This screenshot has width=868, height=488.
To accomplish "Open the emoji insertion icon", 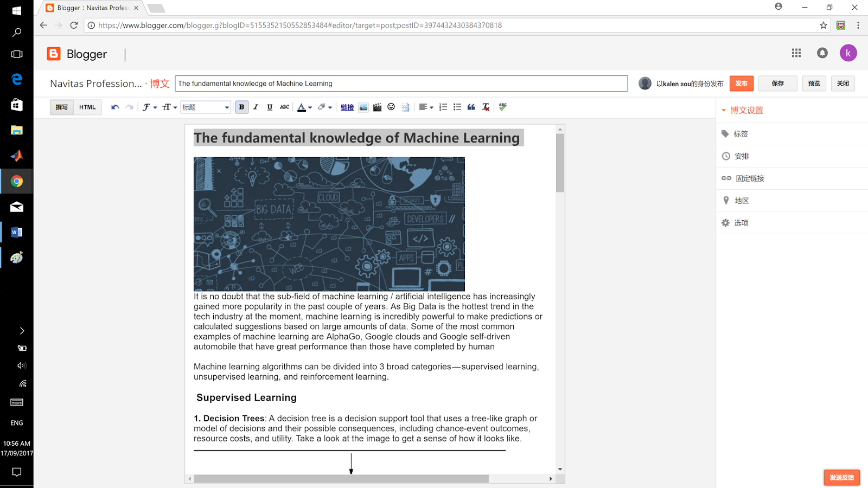I will click(391, 107).
